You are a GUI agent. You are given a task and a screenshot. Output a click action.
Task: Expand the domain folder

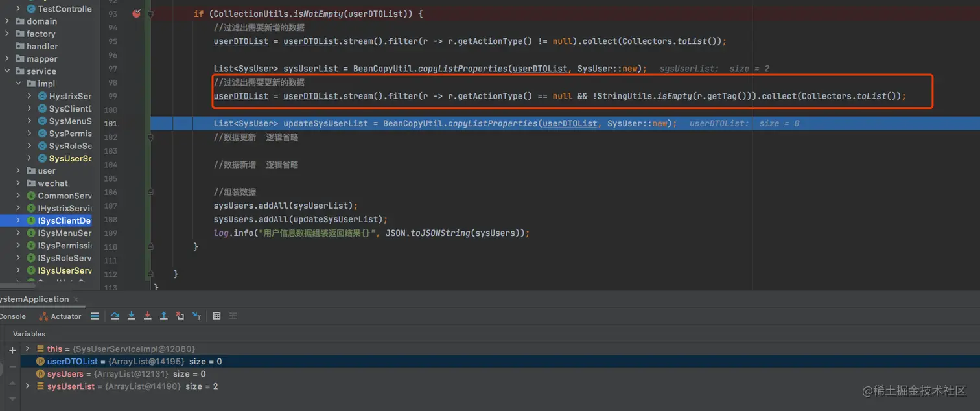click(7, 21)
